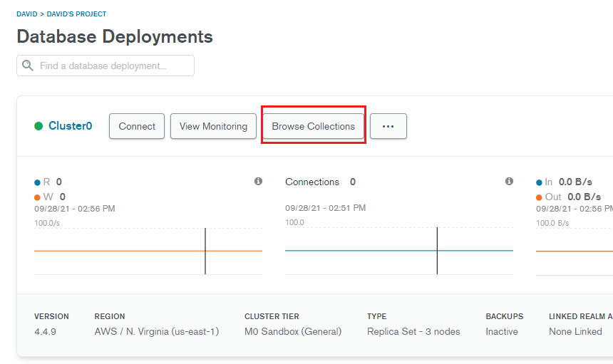
Task: Click the vertical marker on operations chart
Action: (205, 251)
